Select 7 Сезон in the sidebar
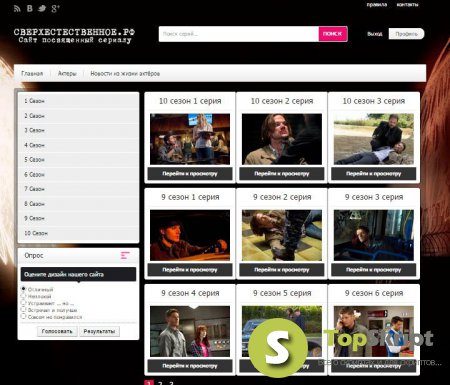This screenshot has height=385, width=450. [x=78, y=189]
